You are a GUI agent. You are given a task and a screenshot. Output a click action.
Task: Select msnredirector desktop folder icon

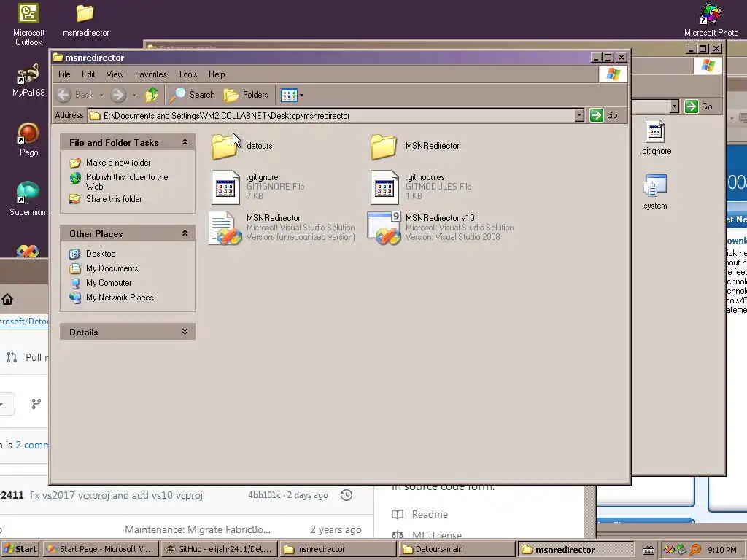click(86, 21)
